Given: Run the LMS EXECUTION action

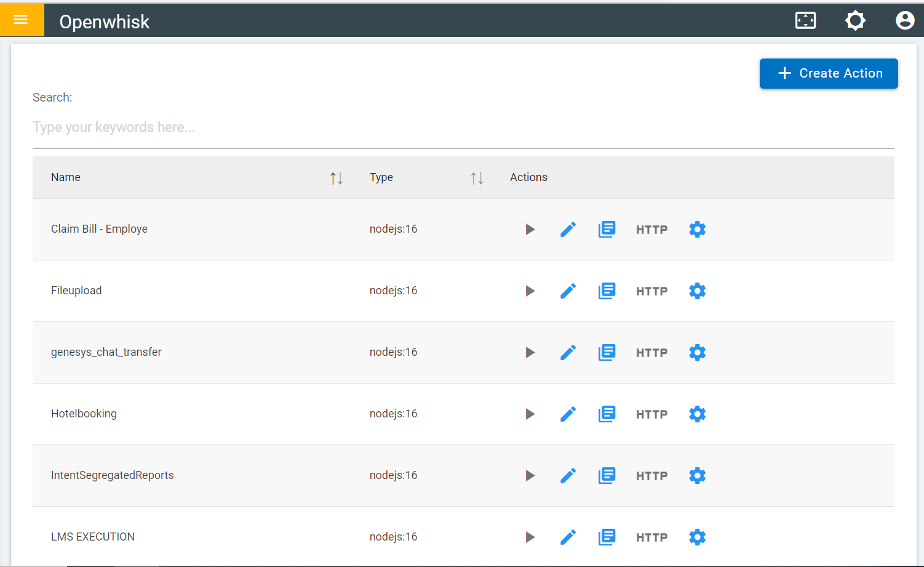Looking at the screenshot, I should (530, 537).
